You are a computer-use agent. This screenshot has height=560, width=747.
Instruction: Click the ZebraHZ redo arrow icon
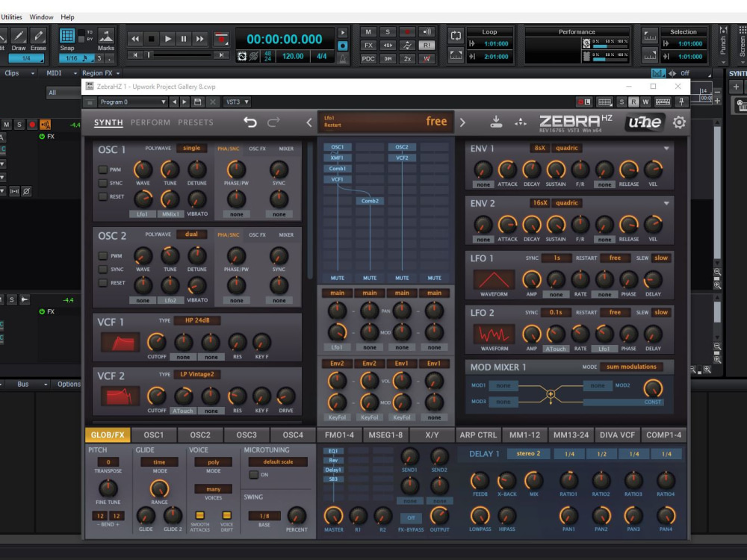273,122
